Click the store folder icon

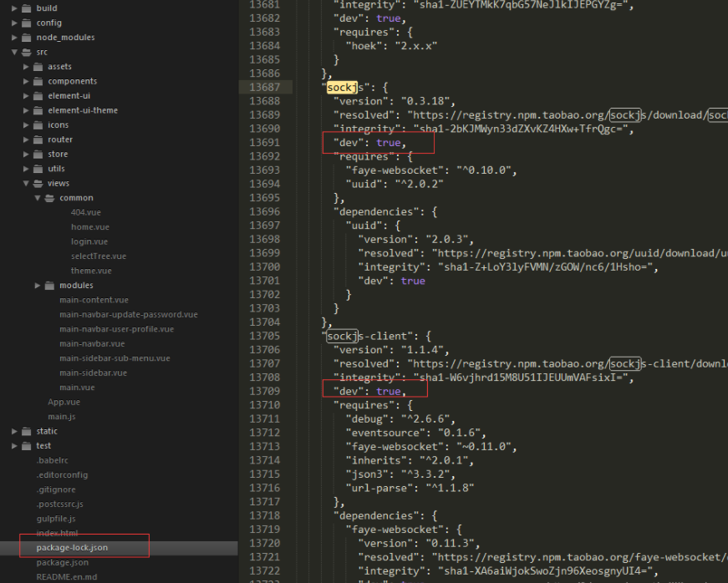pyautogui.click(x=38, y=154)
